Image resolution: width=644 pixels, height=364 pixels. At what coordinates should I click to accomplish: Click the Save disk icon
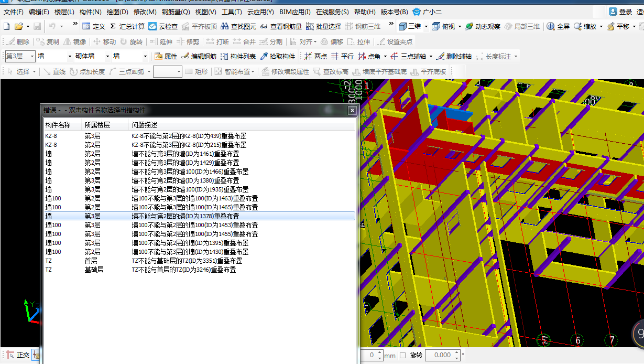point(37,26)
